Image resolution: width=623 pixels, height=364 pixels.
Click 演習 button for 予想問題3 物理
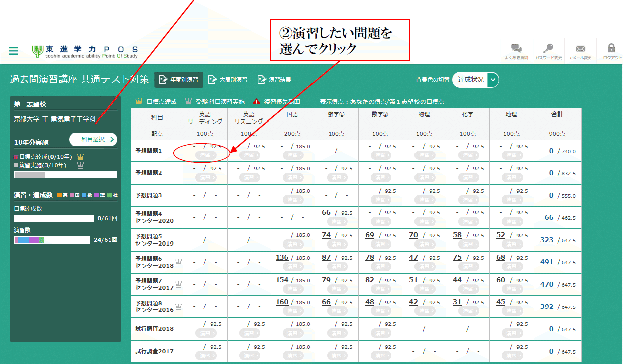[426, 199]
